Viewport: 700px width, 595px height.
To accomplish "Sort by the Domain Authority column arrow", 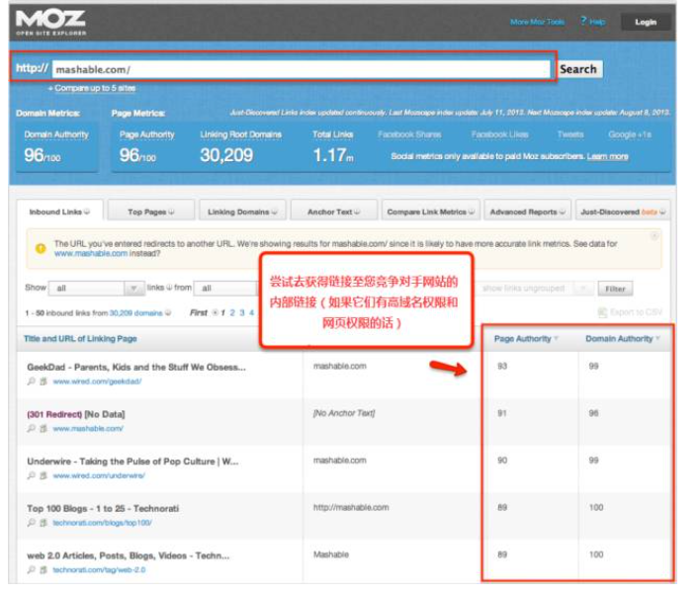I will coord(657,339).
